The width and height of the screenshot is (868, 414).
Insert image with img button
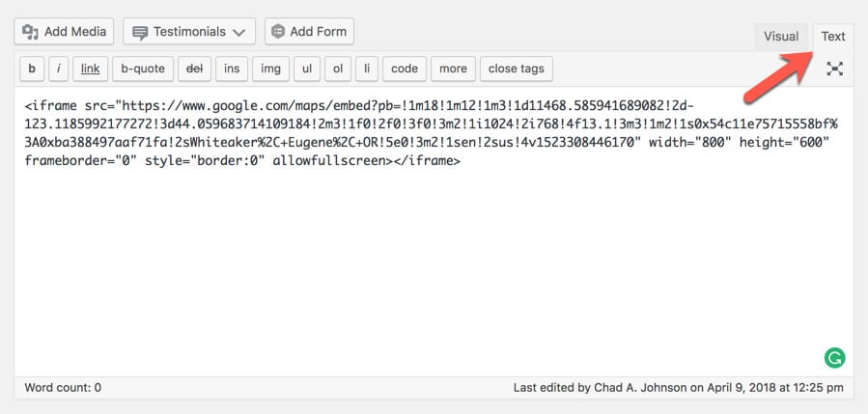click(270, 69)
